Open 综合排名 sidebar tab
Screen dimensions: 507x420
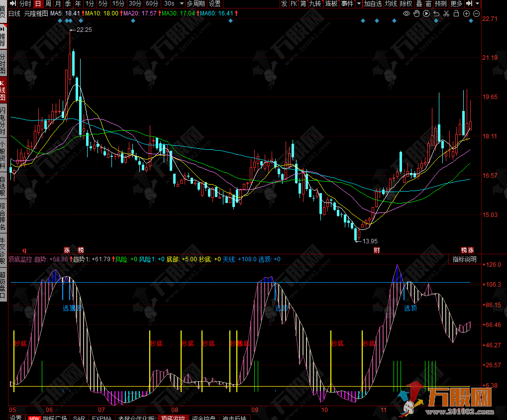[3, 215]
